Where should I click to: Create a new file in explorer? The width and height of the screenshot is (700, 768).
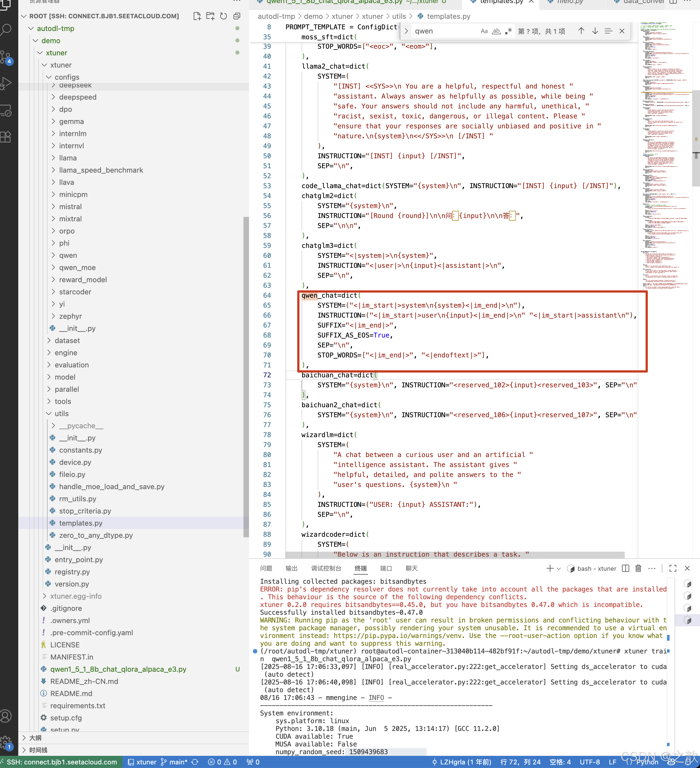pyautogui.click(x=197, y=16)
